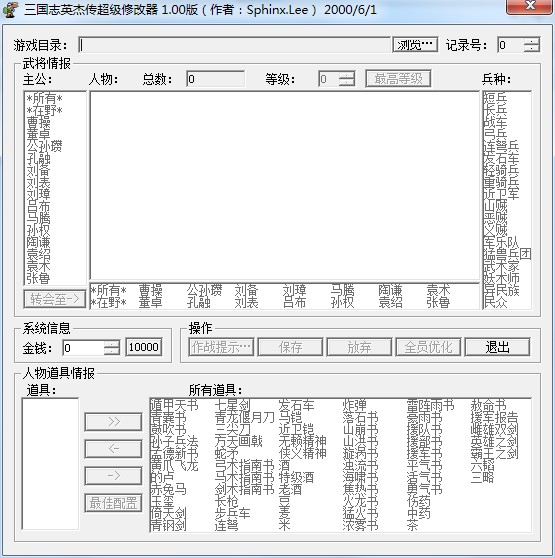Select 袁绍 in the 主公 list

(x=38, y=254)
